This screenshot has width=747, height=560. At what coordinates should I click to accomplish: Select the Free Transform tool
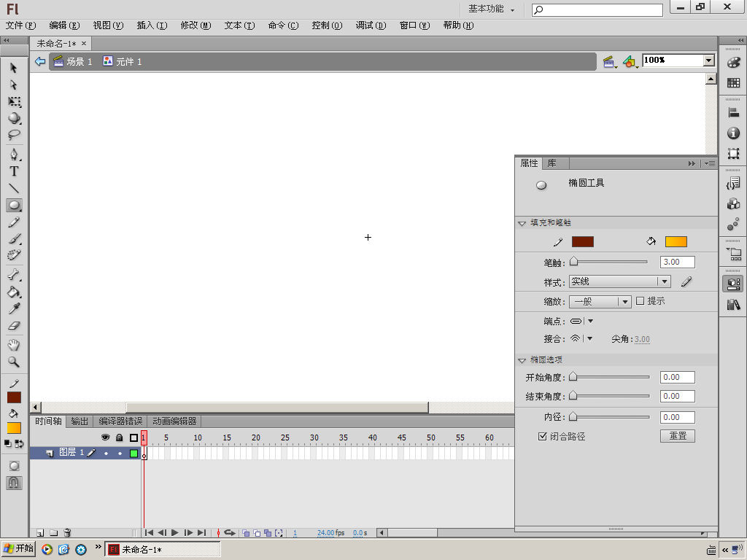(x=14, y=101)
